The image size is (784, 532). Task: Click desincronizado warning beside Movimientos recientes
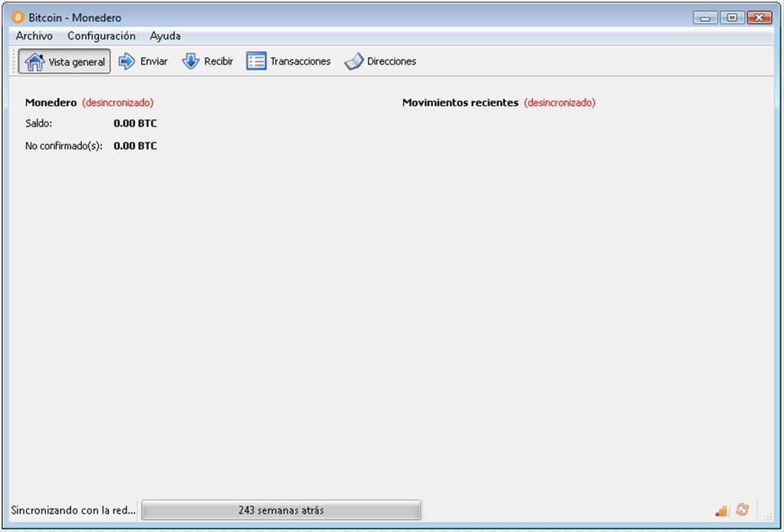560,103
